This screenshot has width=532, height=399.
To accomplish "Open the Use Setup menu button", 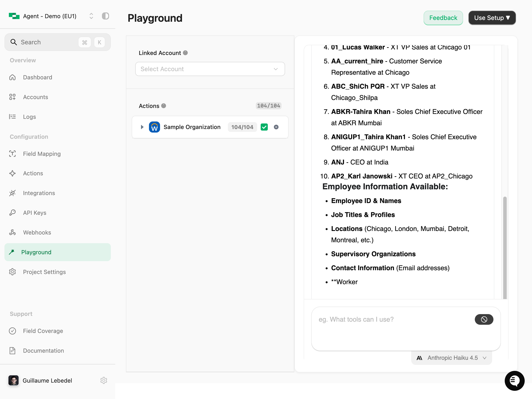I will 492,18.
